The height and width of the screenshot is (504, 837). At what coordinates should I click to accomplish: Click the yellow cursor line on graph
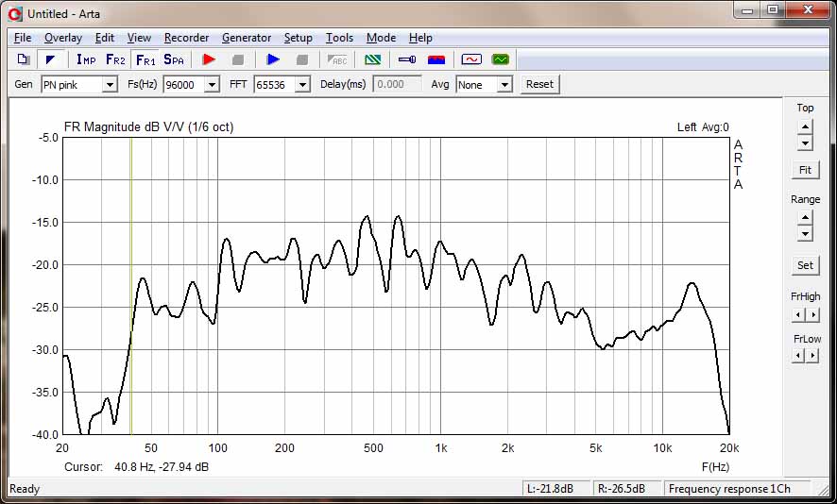click(130, 286)
